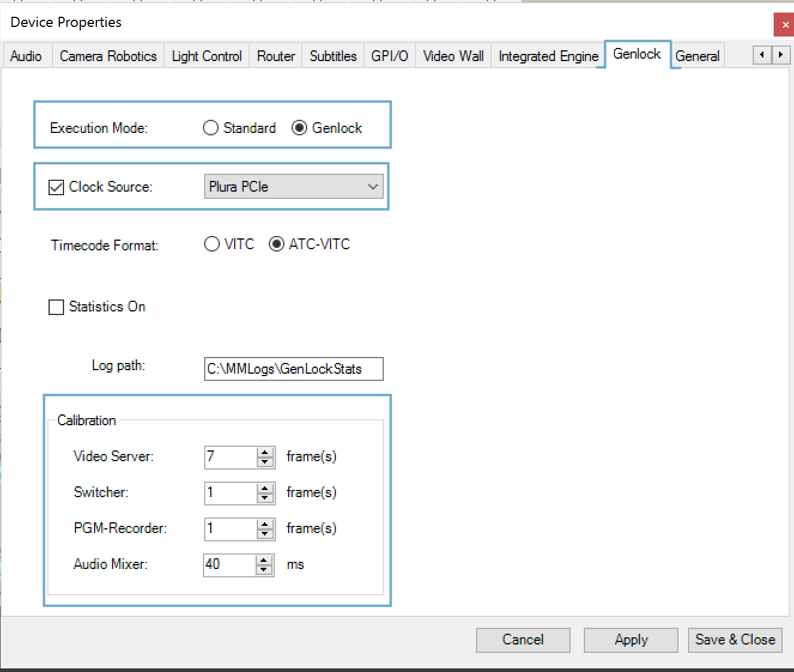Select Standard execution mode

(211, 128)
